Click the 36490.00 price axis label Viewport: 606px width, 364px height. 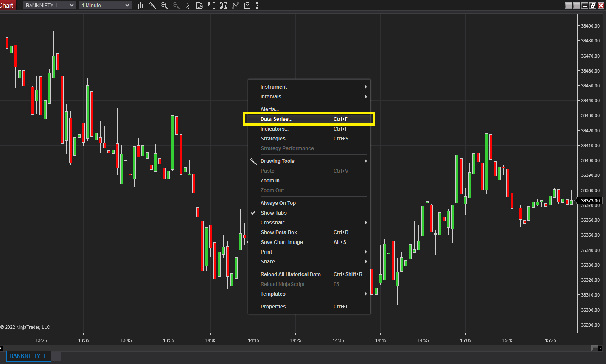coord(590,26)
